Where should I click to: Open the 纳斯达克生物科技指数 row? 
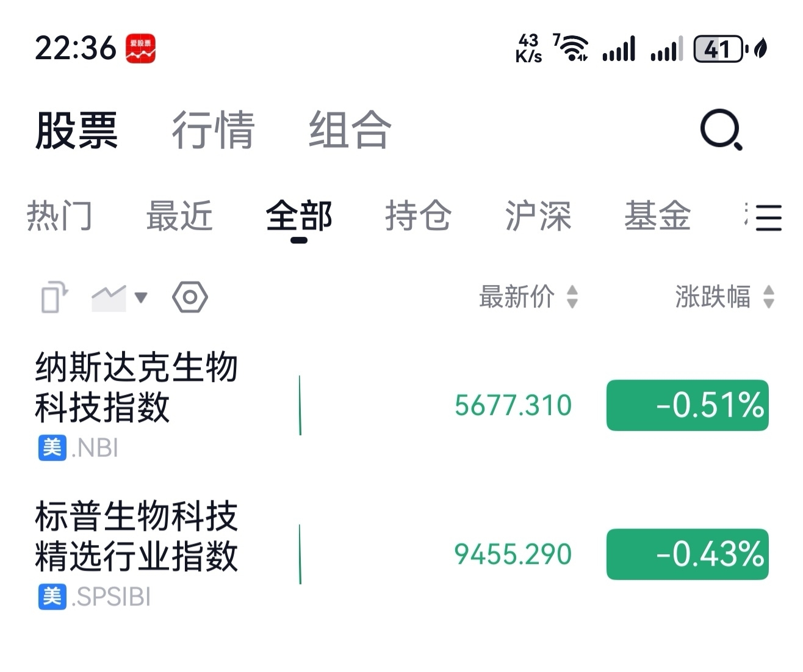[401, 405]
